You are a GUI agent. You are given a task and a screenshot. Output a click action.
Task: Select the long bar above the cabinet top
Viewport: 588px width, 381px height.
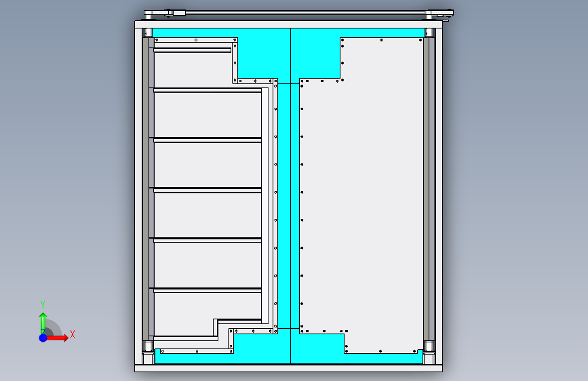[x=305, y=13]
